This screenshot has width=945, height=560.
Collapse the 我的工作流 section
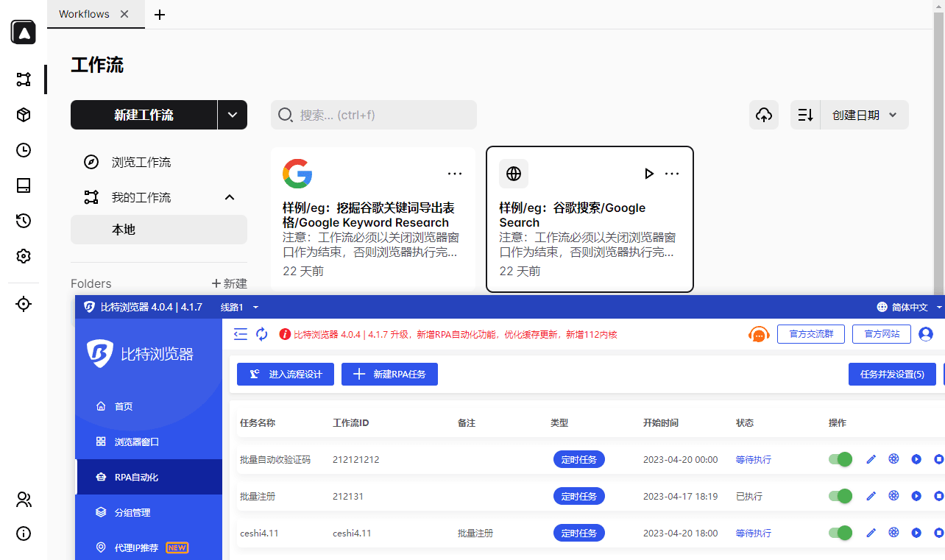click(x=230, y=197)
